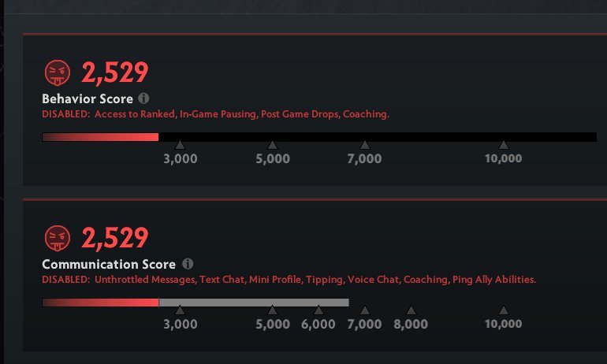607x364 pixels.
Task: Click the 8,000 marker on Communication Score bar
Action: click(x=410, y=310)
